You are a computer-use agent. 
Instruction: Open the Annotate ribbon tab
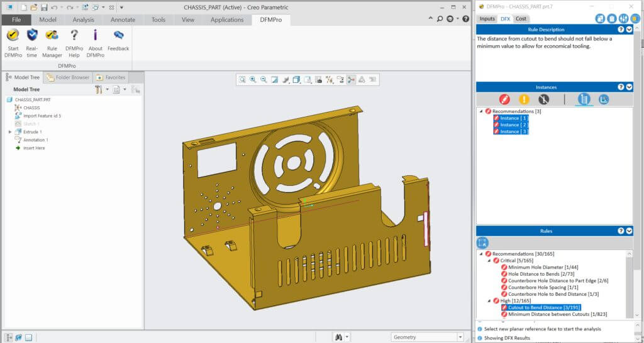[123, 19]
